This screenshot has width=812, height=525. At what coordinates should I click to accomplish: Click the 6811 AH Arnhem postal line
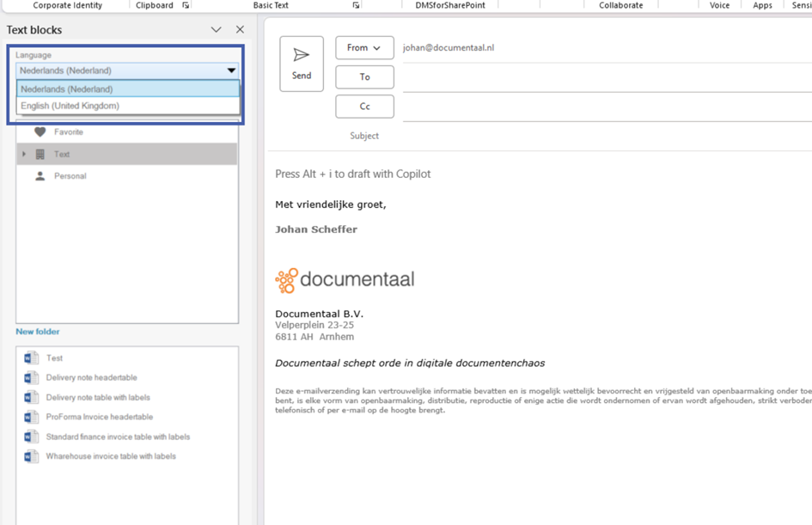tap(314, 337)
